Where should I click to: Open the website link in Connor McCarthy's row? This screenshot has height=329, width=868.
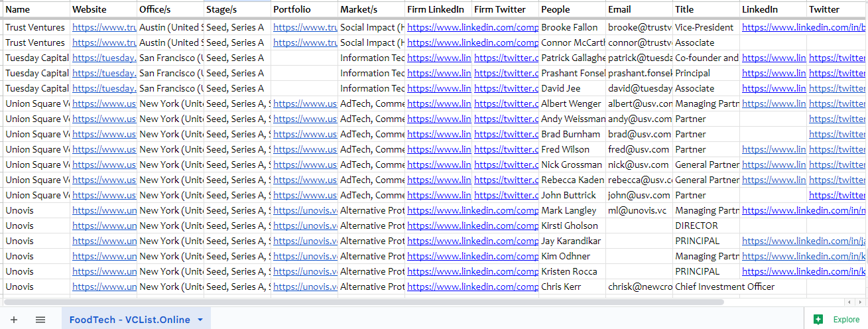pos(104,42)
